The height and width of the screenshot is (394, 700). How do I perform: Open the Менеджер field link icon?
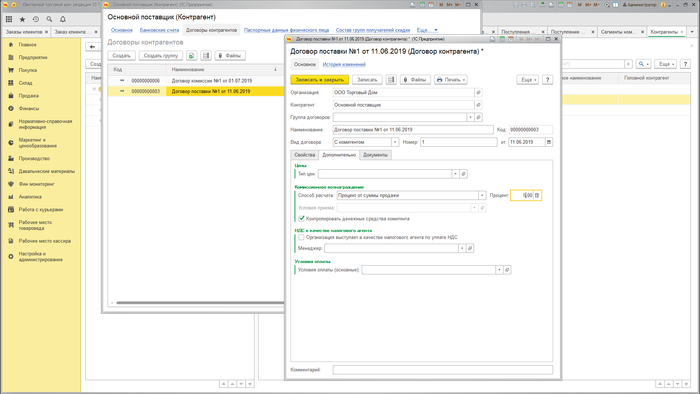tap(470, 248)
